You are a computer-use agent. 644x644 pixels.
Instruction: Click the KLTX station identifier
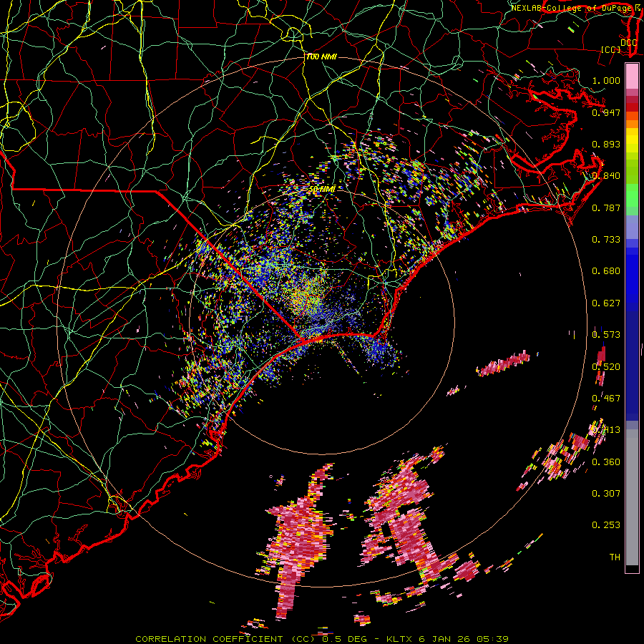[x=401, y=639]
